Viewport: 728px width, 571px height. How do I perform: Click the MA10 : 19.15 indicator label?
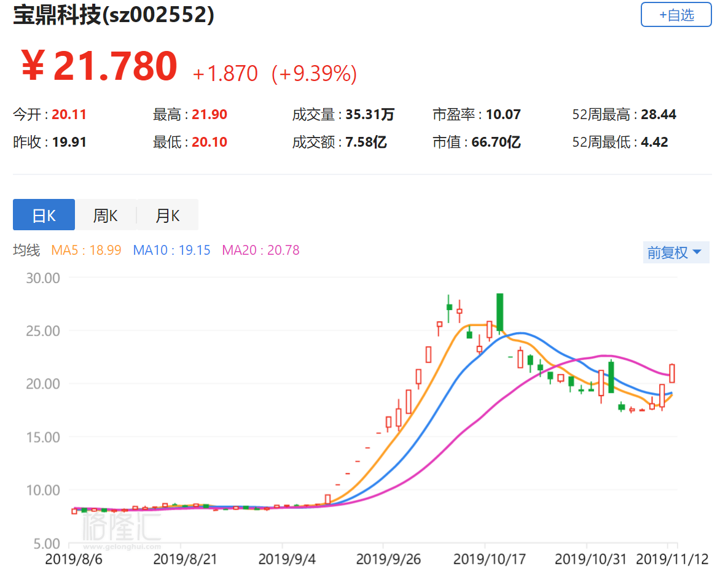(171, 251)
